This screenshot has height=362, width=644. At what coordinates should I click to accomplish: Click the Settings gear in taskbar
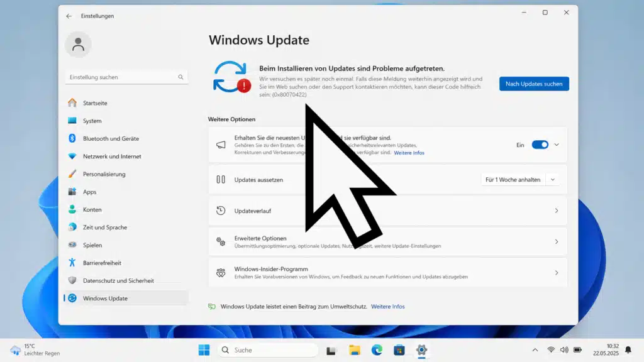(421, 350)
